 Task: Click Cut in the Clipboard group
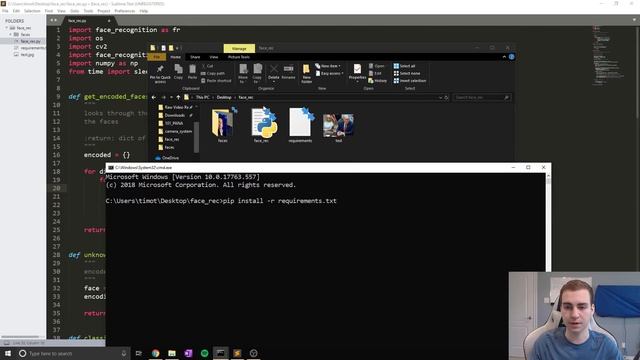[x=207, y=66]
